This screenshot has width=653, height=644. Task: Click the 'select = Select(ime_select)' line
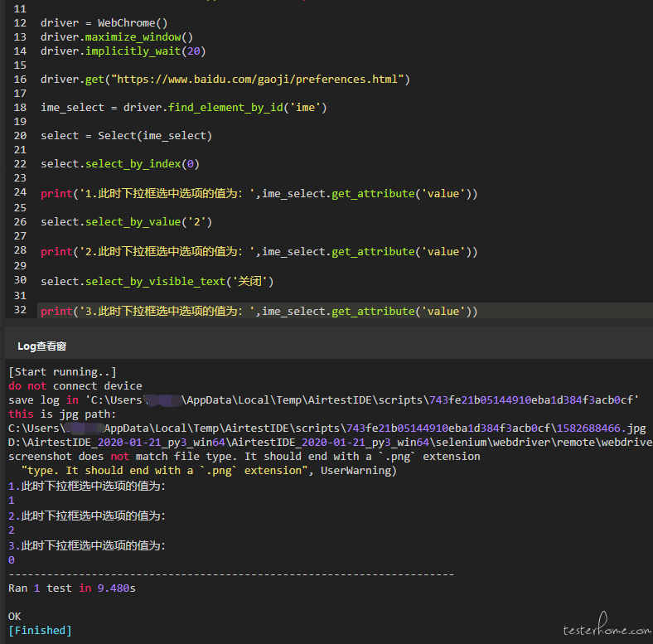click(126, 136)
